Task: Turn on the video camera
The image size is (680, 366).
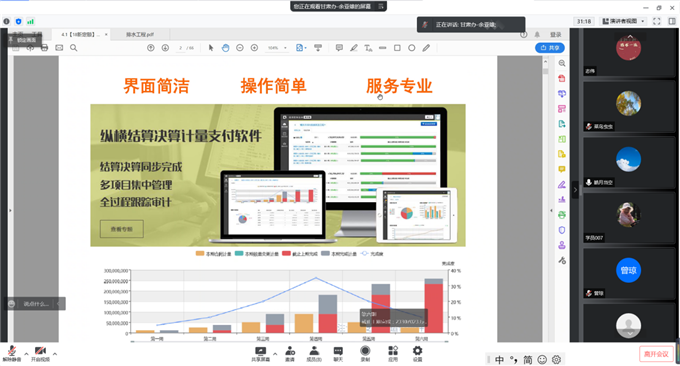Action: [40, 353]
